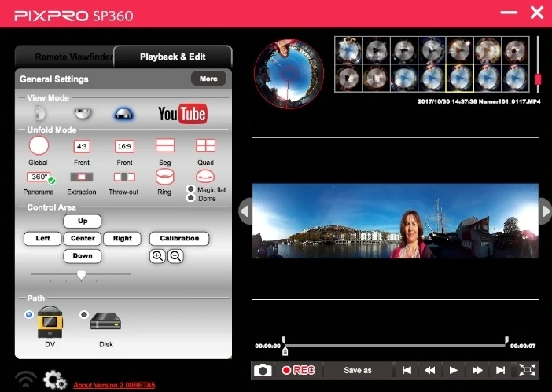Select the front-facing lens view mode icon

pos(40,114)
